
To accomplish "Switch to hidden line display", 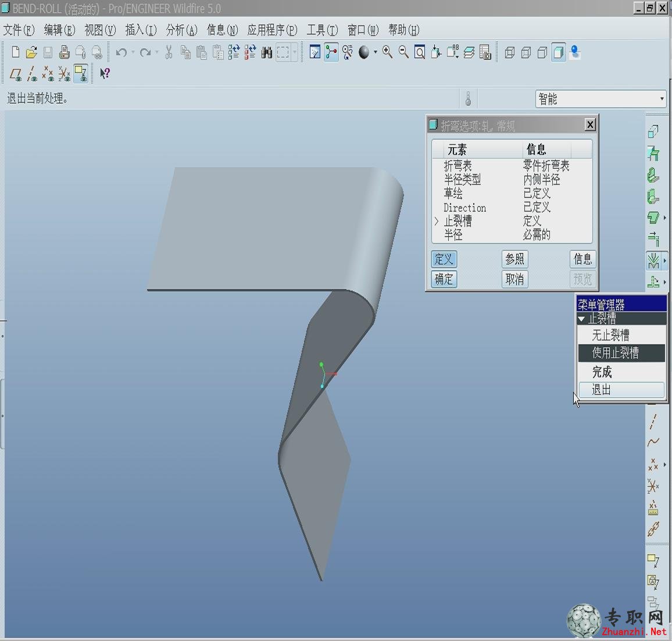I will pos(526,52).
